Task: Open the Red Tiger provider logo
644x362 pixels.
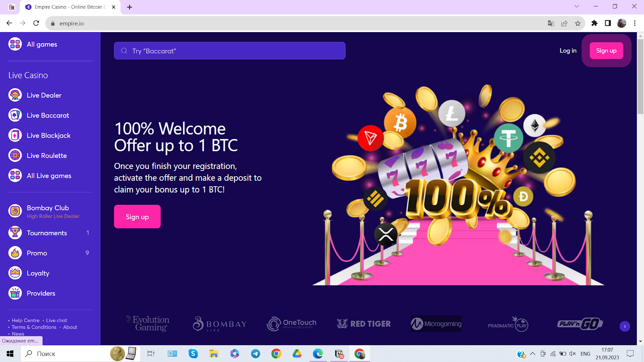Action: pos(364,324)
